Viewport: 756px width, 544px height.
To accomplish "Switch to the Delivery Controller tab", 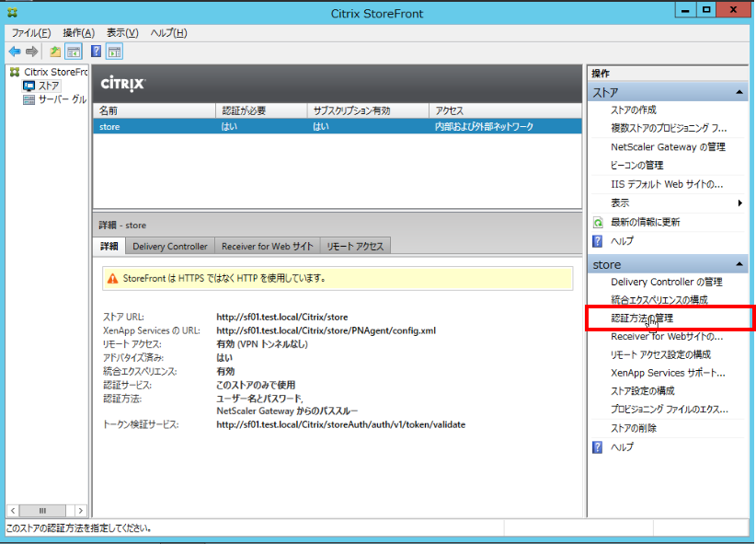I will tap(170, 246).
